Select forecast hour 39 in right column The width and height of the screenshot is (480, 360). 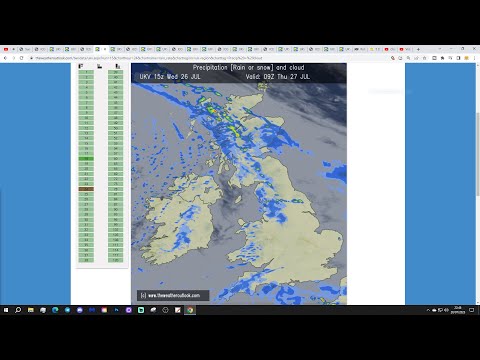(x=115, y=72)
